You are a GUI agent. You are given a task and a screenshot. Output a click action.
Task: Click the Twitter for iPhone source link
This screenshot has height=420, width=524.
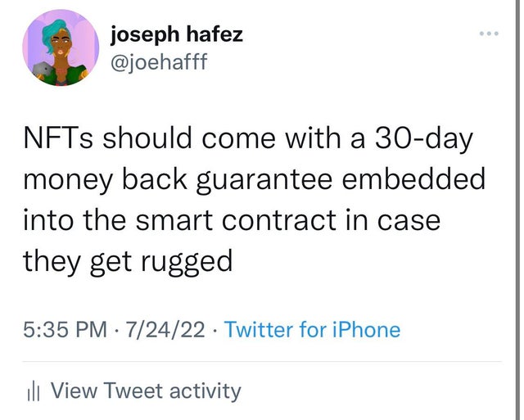click(x=312, y=330)
